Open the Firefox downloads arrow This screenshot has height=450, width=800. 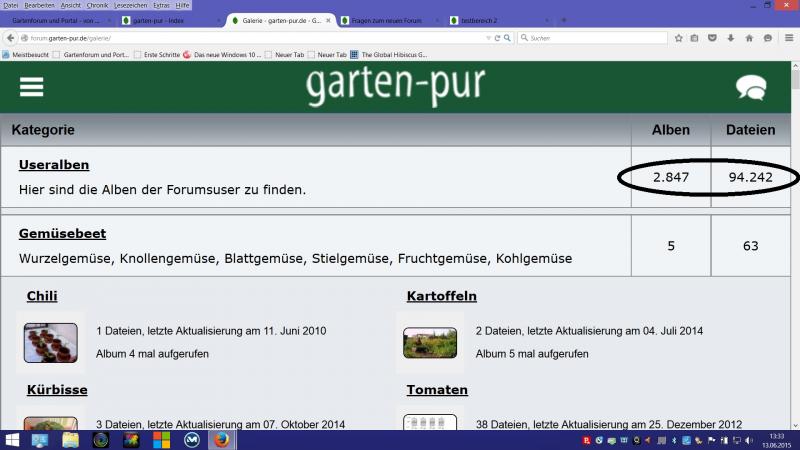[729, 38]
